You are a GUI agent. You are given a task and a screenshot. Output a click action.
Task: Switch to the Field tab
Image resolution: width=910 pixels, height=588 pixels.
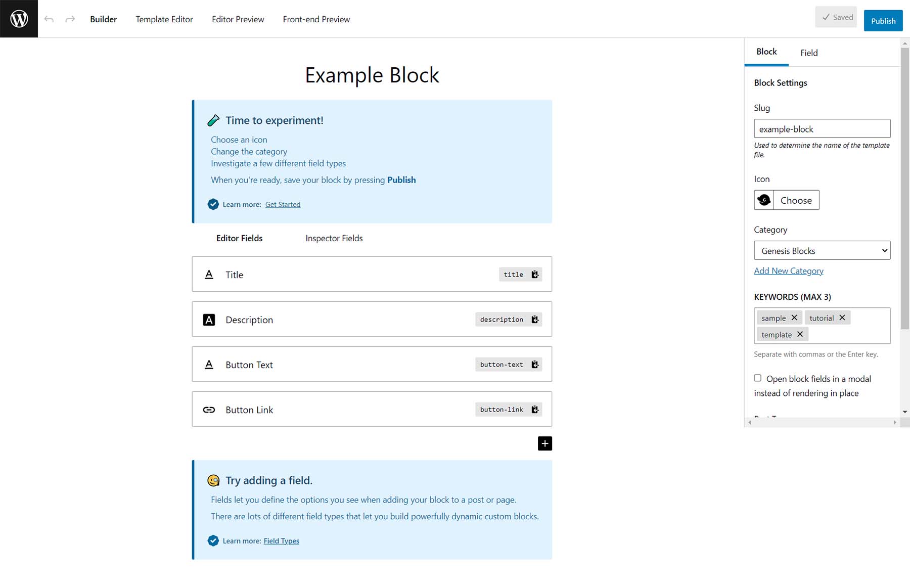[x=808, y=53]
